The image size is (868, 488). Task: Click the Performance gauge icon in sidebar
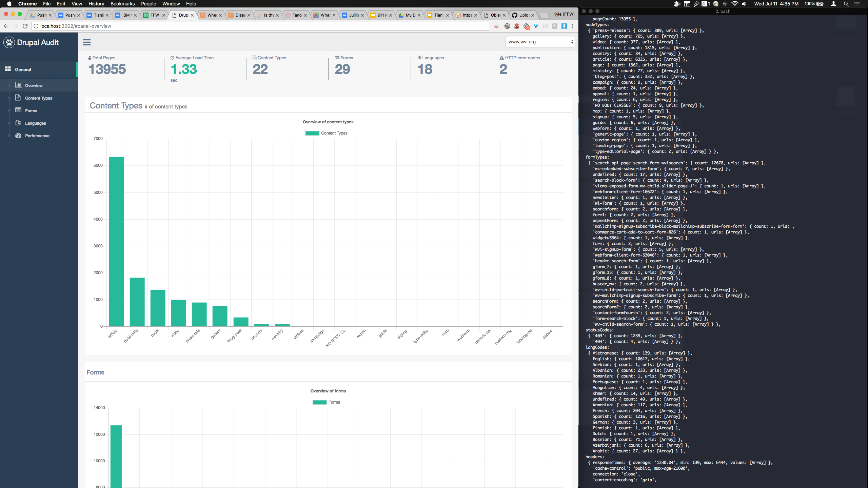coord(18,135)
